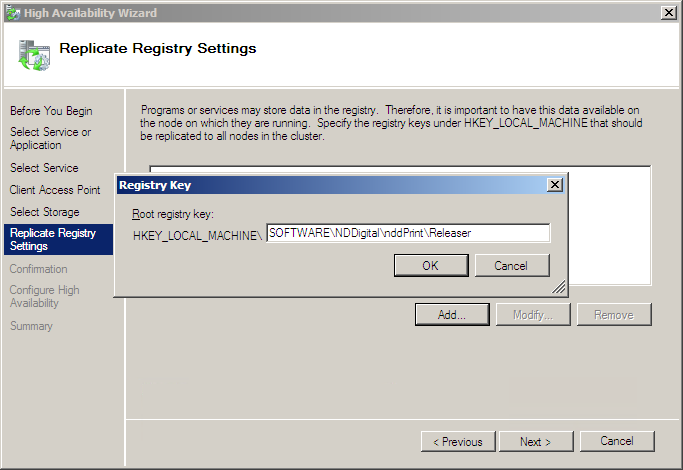Image resolution: width=683 pixels, height=470 pixels.
Task: Proceed with the Next button
Action: (x=535, y=442)
